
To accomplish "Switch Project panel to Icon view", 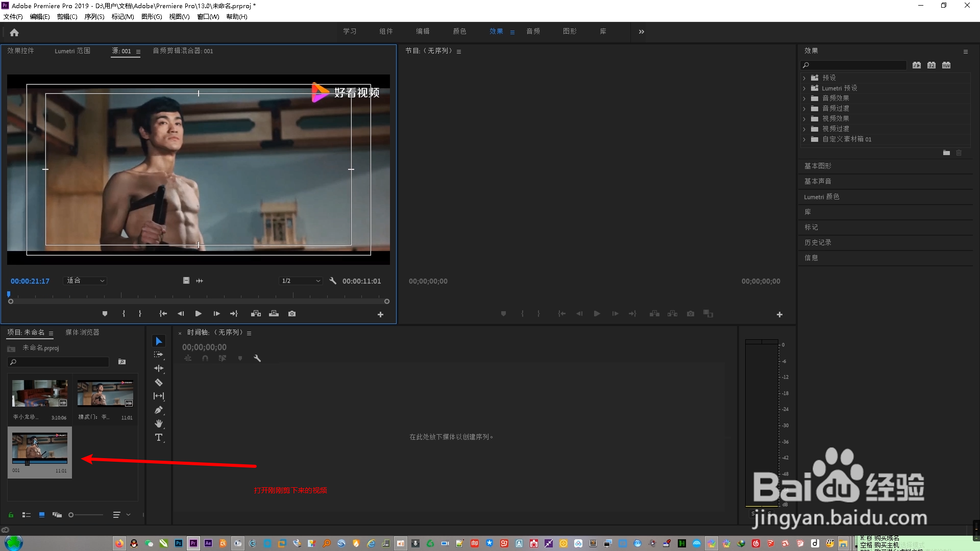I will click(x=42, y=515).
